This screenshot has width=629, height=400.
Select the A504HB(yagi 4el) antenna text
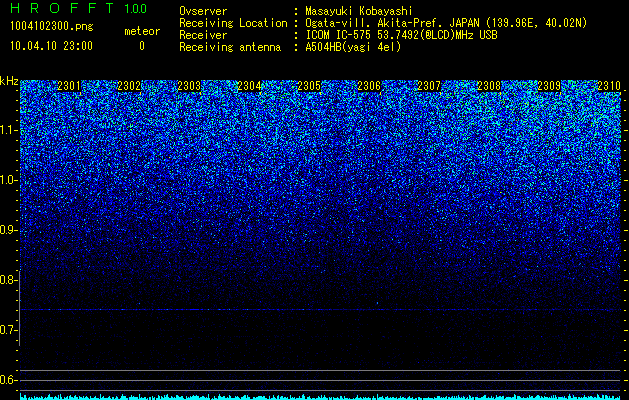353,47
